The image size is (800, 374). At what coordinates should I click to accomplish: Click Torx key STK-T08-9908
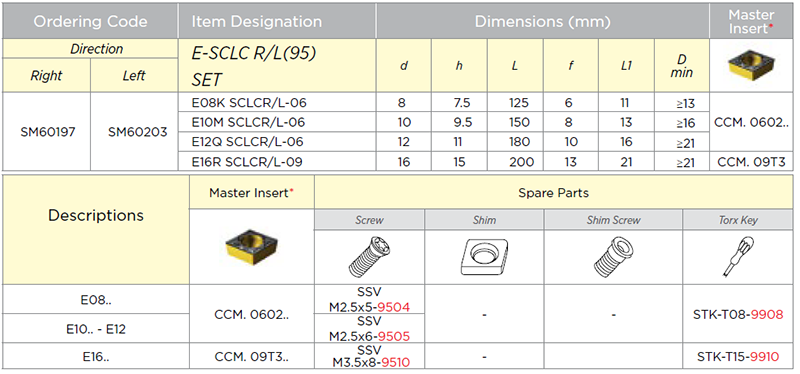coord(738,315)
